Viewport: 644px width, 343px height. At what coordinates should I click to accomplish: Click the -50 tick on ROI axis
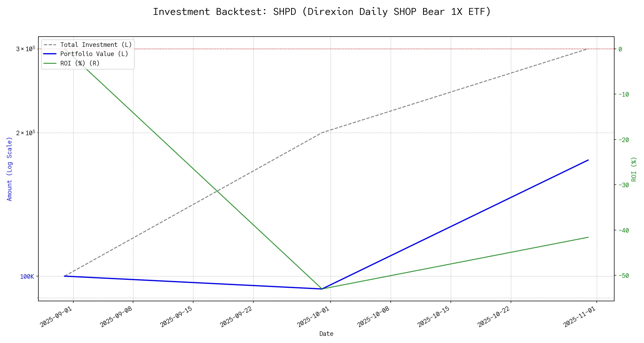point(624,276)
